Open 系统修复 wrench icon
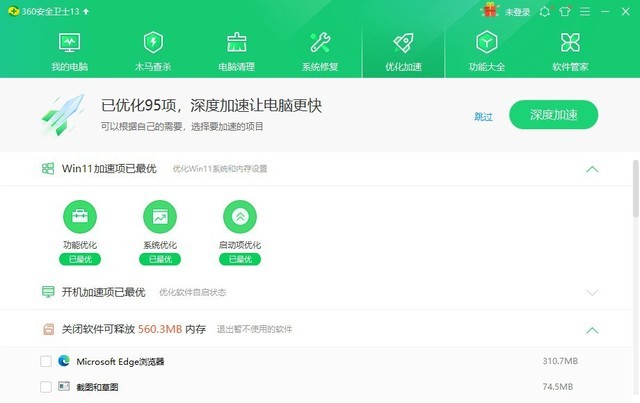Viewport: 640px width, 403px height. (x=320, y=42)
